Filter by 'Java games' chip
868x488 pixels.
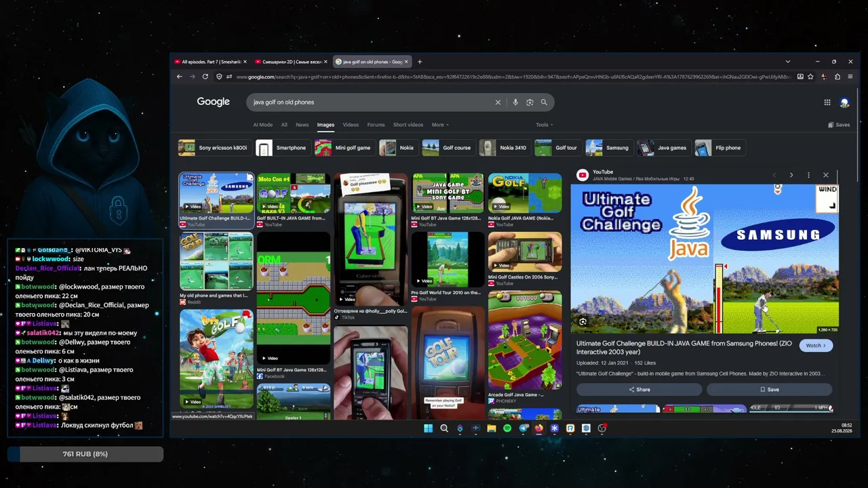pos(663,148)
